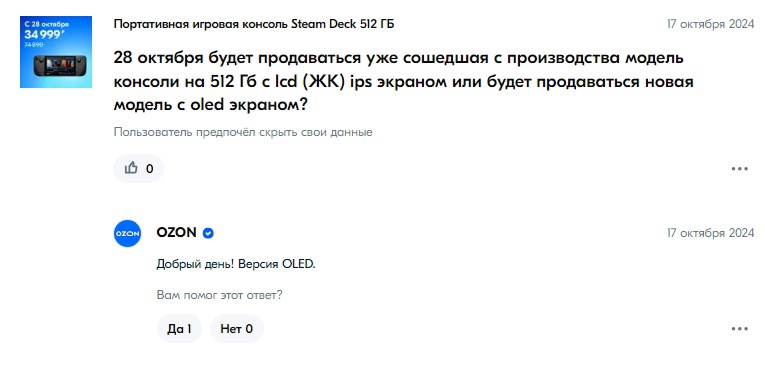Click the round blue OZON avatar logo

tap(127, 234)
